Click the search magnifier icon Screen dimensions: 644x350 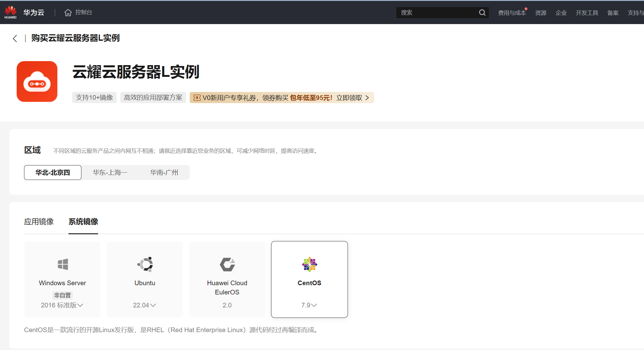482,12
